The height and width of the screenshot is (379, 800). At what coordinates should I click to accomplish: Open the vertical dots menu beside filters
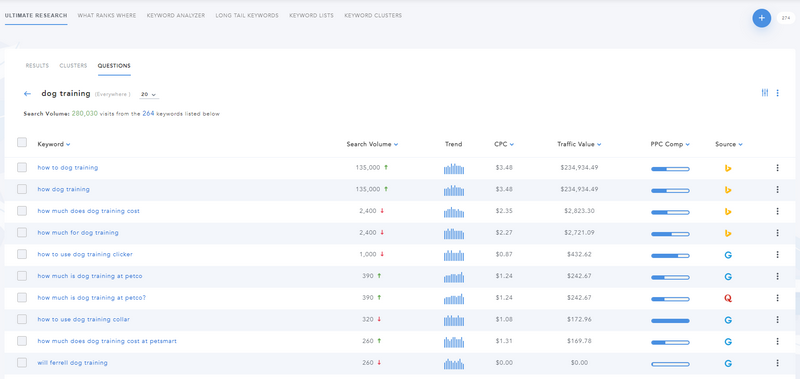click(778, 93)
